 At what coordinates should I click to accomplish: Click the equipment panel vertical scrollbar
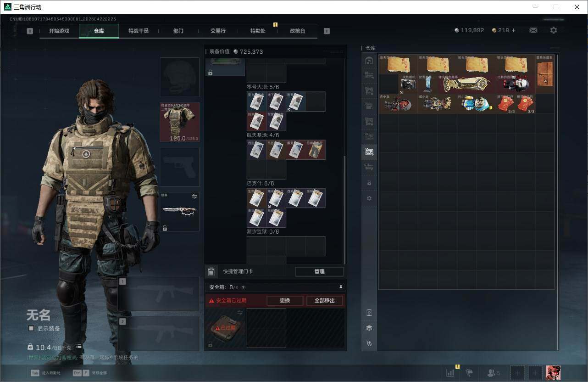[x=345, y=210]
